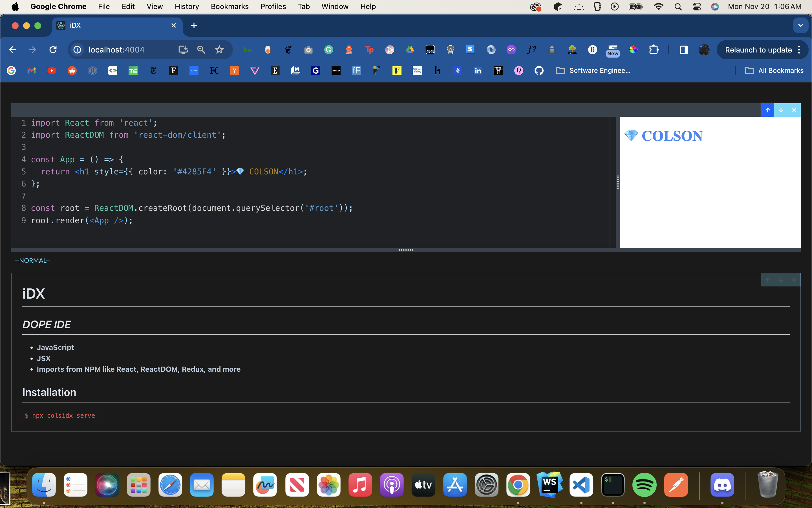This screenshot has height=508, width=812.
Task: Open the History menu
Action: (187, 7)
